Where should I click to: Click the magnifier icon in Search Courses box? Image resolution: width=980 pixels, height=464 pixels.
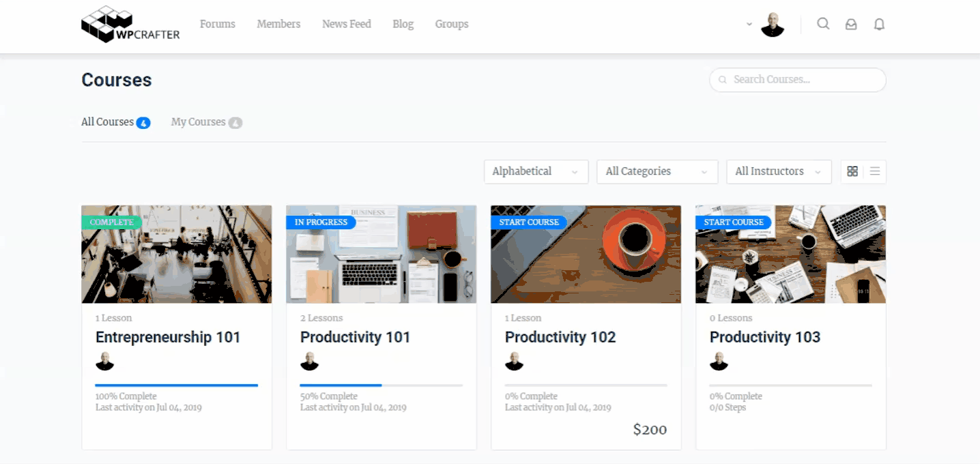(723, 80)
